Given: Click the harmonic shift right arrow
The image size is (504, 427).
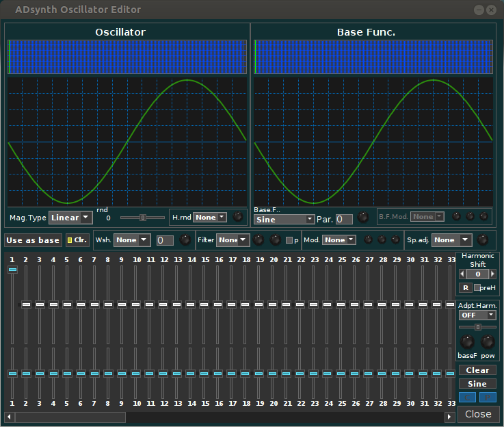Looking at the screenshot, I should [x=492, y=274].
